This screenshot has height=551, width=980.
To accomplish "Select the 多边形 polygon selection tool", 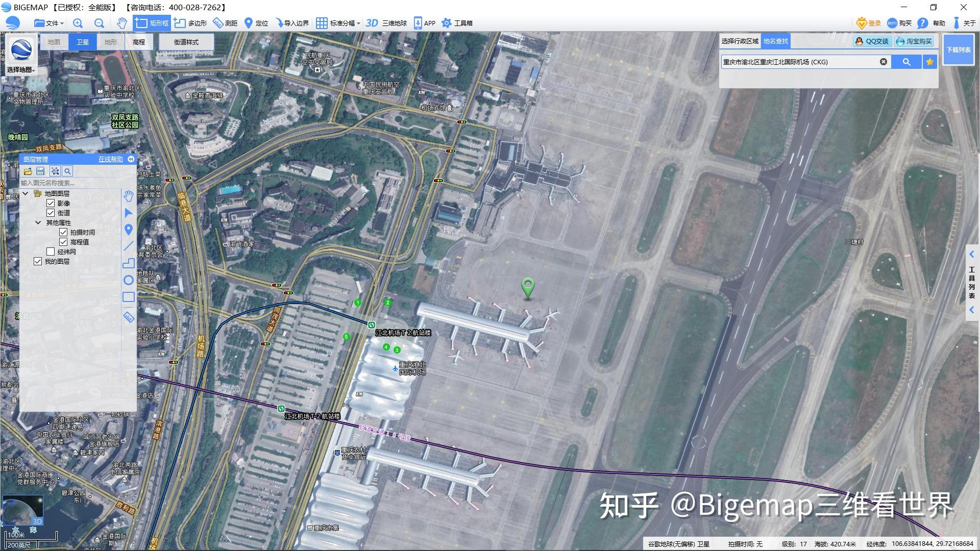I will tap(190, 23).
